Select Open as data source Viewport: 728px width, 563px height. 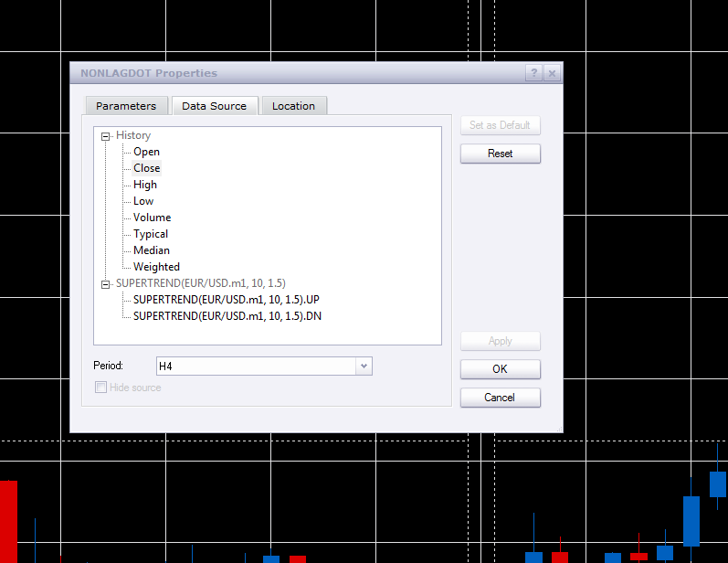pyautogui.click(x=147, y=152)
